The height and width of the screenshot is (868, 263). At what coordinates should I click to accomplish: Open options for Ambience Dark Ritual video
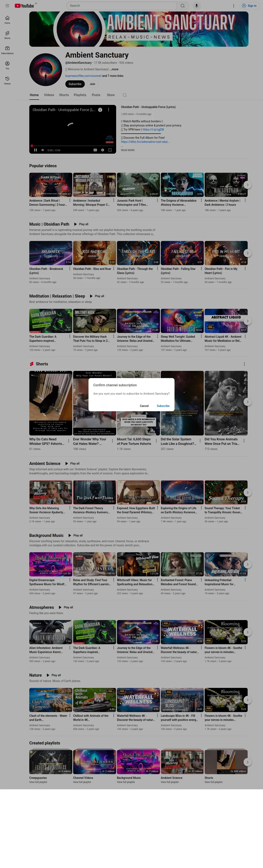point(70,200)
